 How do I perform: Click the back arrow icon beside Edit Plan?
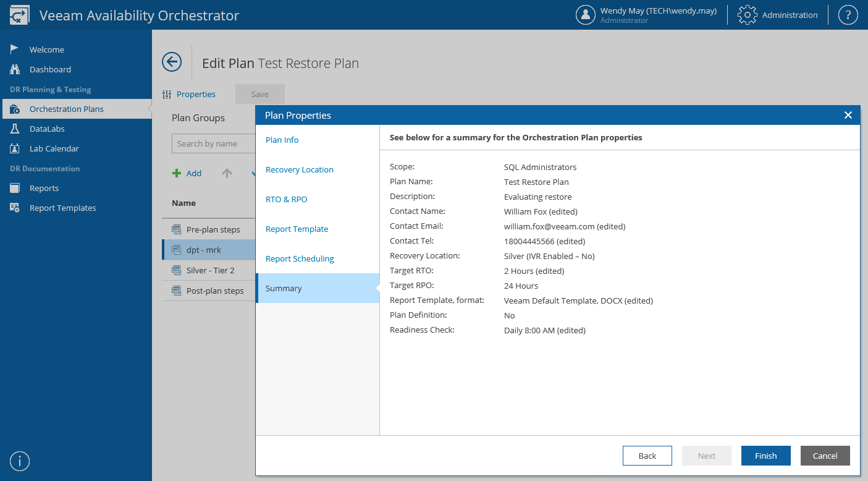point(172,62)
